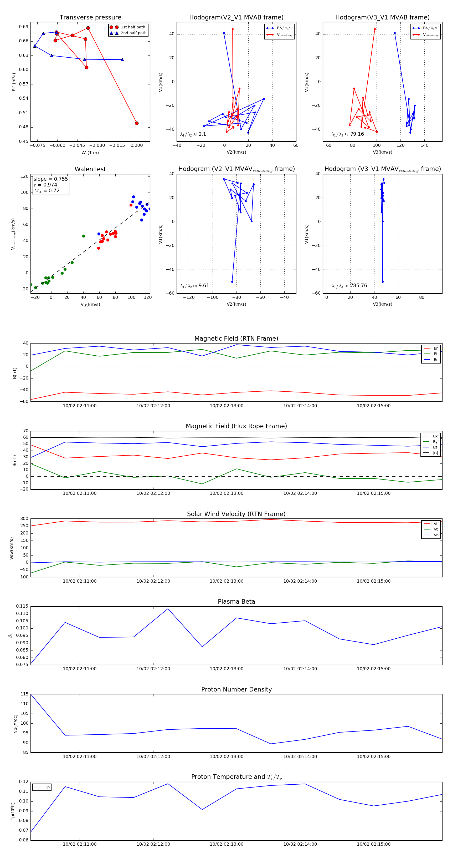Select the 'Tp' legend entry
Viewport: 473px width, 868px height.
pyautogui.click(x=42, y=787)
